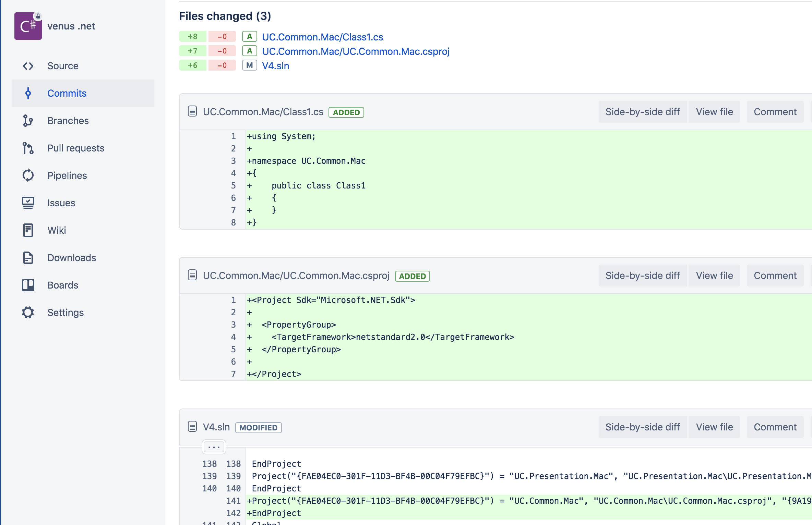Jump to the V4.sln link in Files changed
Screen dimensions: 812x525
tap(276, 66)
